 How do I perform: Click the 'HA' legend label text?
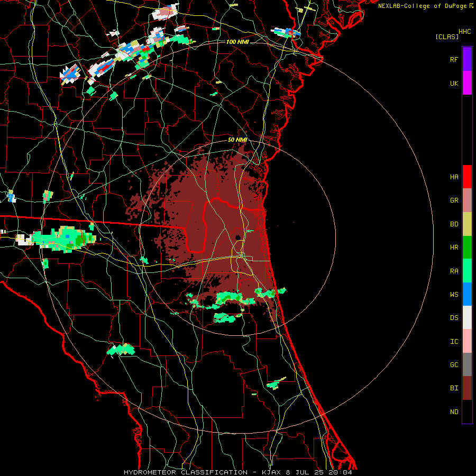click(454, 177)
